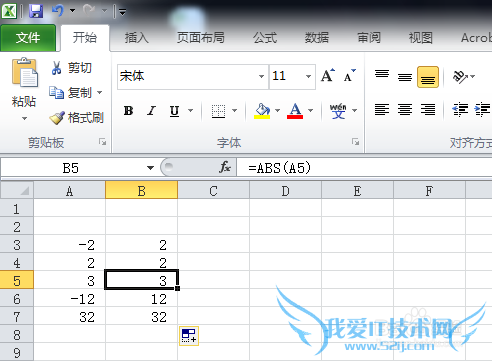The height and width of the screenshot is (361, 492).
Task: Center text horizontally
Action: click(x=405, y=110)
